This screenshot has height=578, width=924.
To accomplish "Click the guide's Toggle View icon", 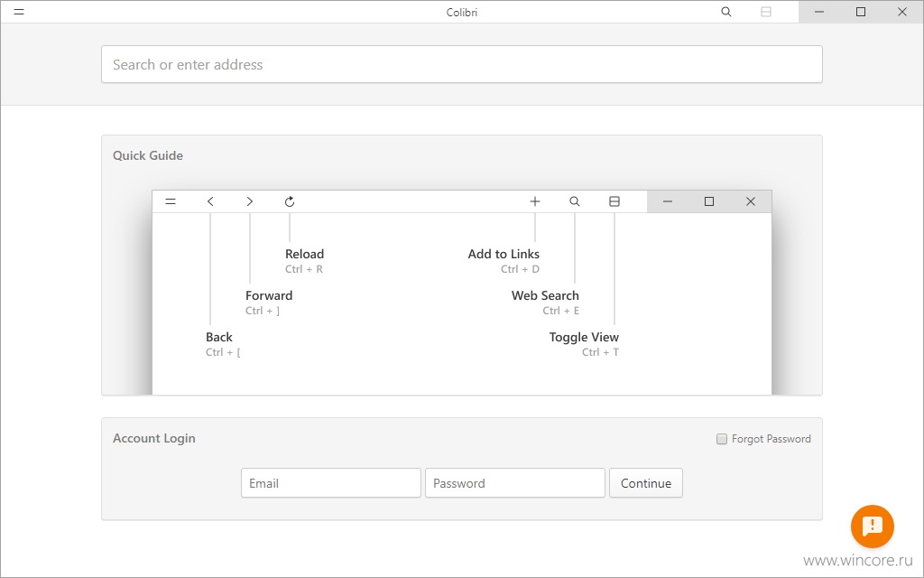I will [614, 201].
